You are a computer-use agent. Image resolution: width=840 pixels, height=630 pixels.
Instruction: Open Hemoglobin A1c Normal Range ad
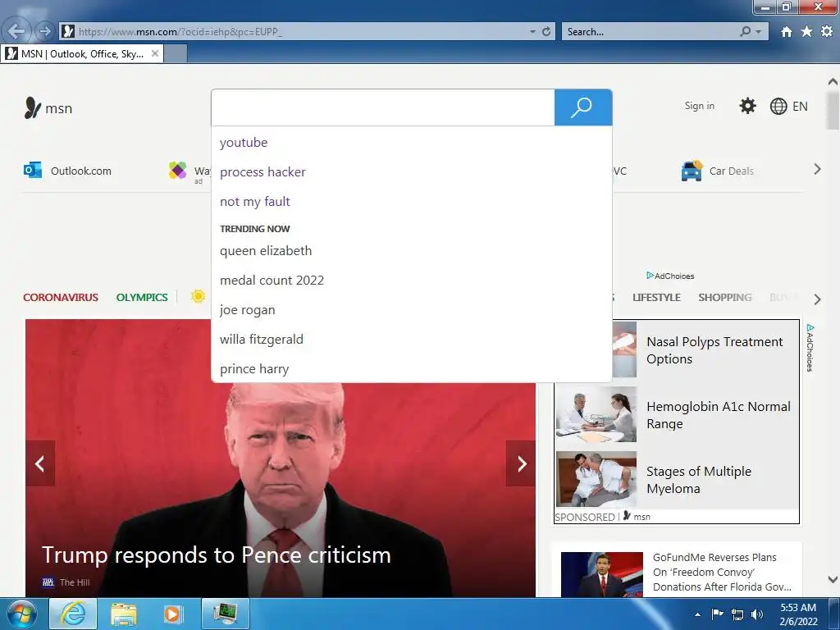tap(719, 415)
